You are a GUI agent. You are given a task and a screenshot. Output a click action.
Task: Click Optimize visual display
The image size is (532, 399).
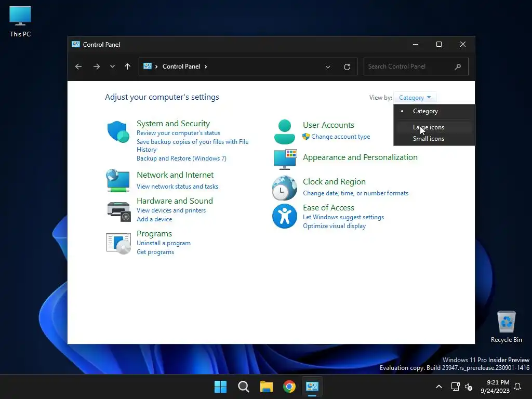(x=334, y=226)
